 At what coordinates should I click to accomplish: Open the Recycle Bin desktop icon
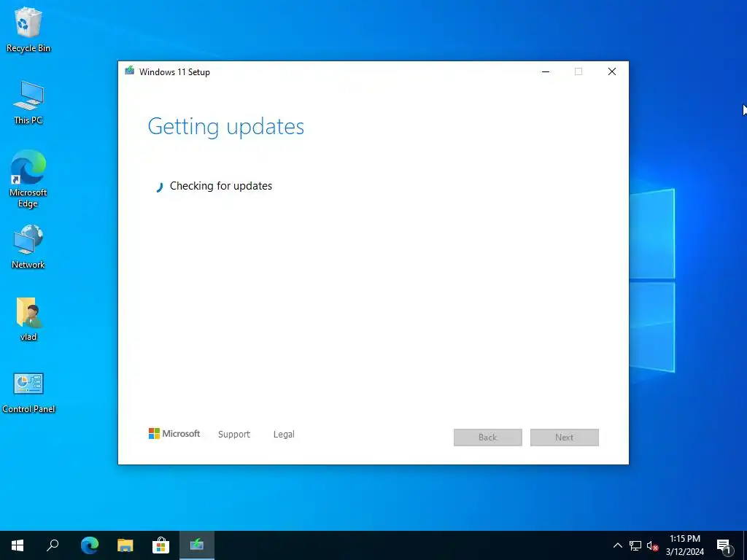point(28,29)
